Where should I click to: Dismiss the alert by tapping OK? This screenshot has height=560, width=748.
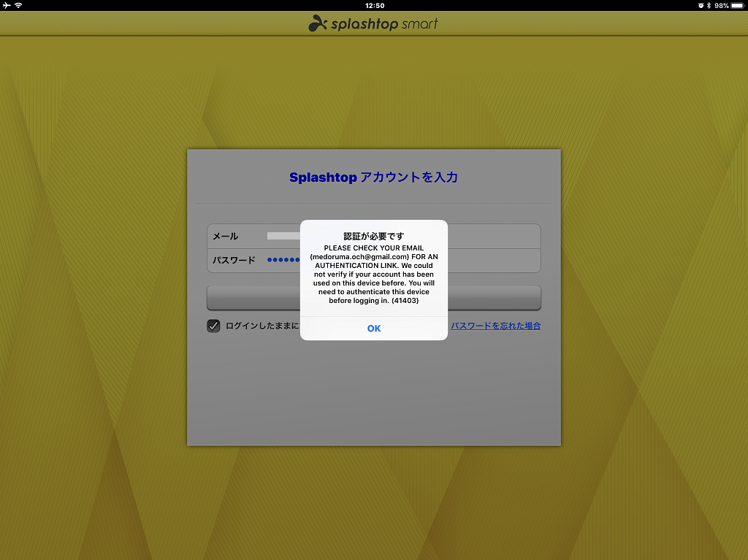pyautogui.click(x=374, y=328)
